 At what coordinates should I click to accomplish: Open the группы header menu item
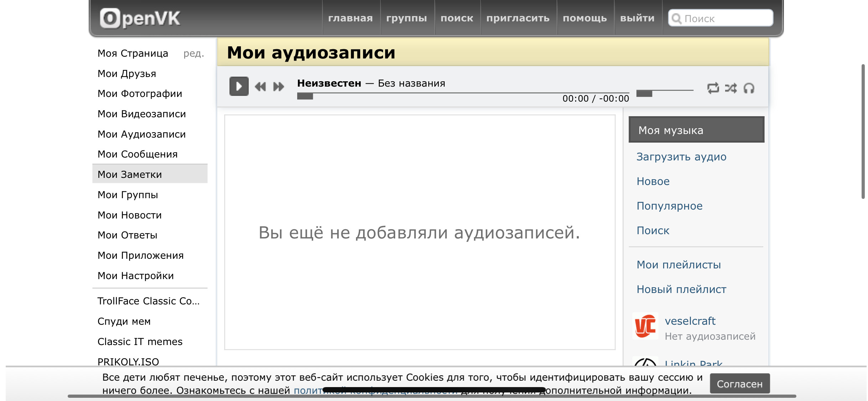tap(407, 18)
